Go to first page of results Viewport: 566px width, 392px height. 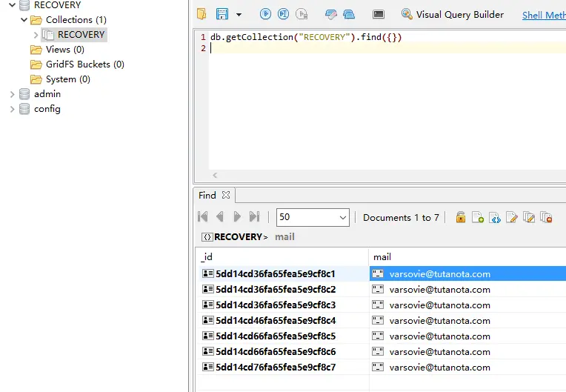tap(203, 217)
